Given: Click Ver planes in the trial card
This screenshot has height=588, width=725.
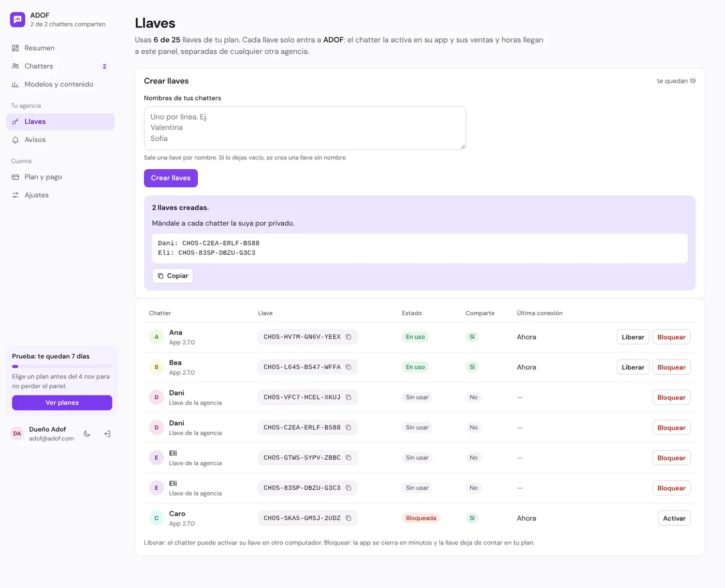Looking at the screenshot, I should (62, 403).
